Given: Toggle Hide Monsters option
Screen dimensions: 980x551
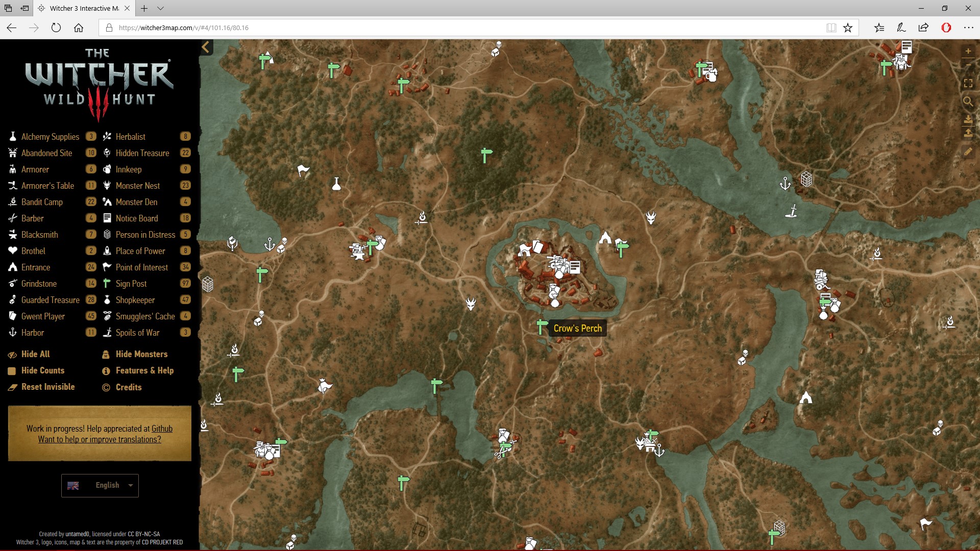Looking at the screenshot, I should tap(141, 354).
